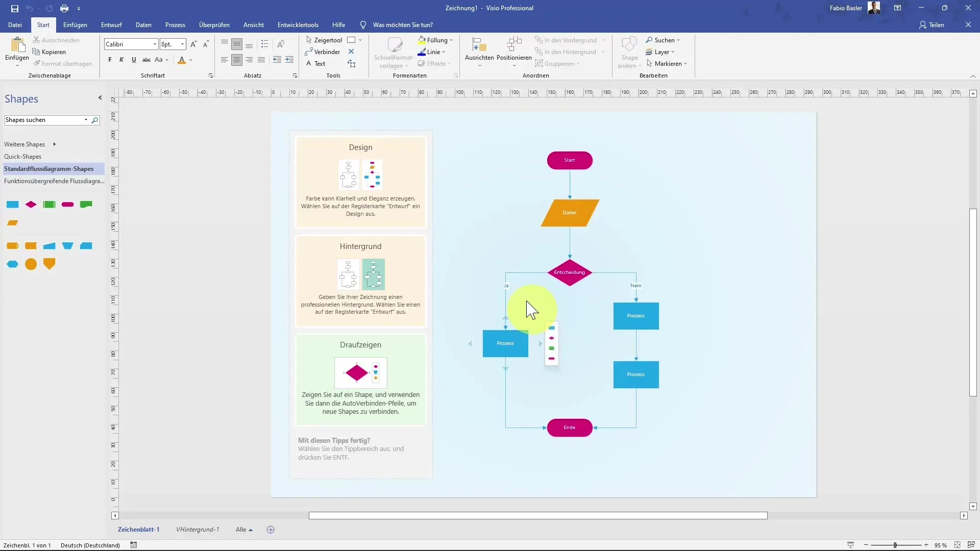980x551 pixels.
Task: Click the decrease indent icon
Action: [277, 60]
